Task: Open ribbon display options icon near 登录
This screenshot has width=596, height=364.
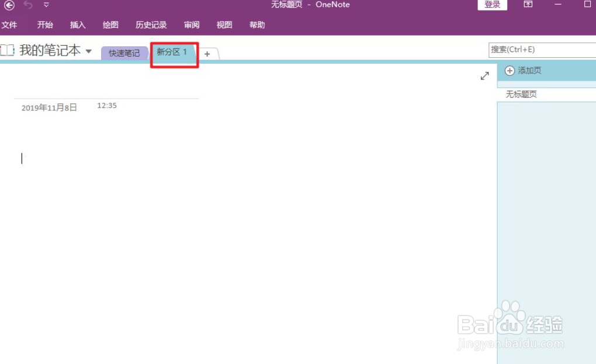Action: [528, 5]
